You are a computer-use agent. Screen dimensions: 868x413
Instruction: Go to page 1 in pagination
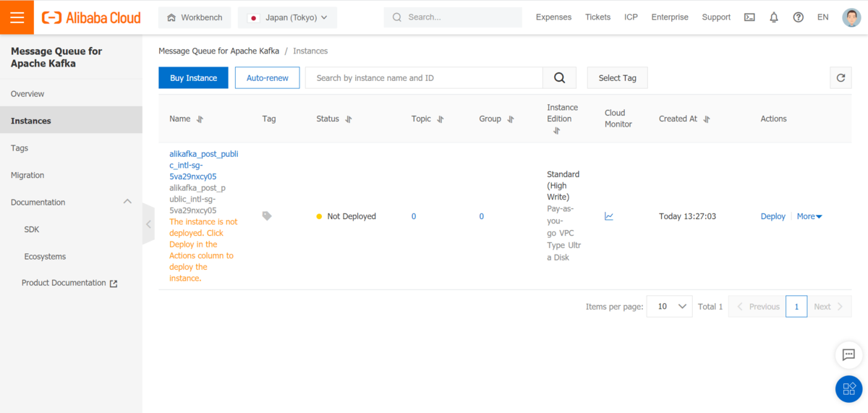[796, 307]
